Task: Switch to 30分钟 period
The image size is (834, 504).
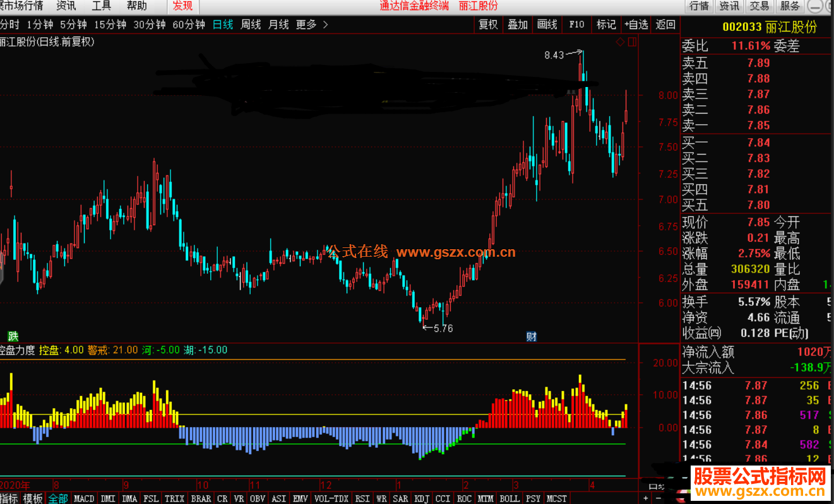Action: point(149,25)
